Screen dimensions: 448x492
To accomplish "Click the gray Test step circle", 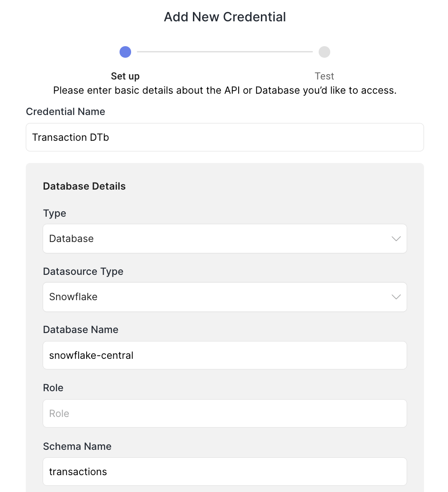I will tap(324, 52).
